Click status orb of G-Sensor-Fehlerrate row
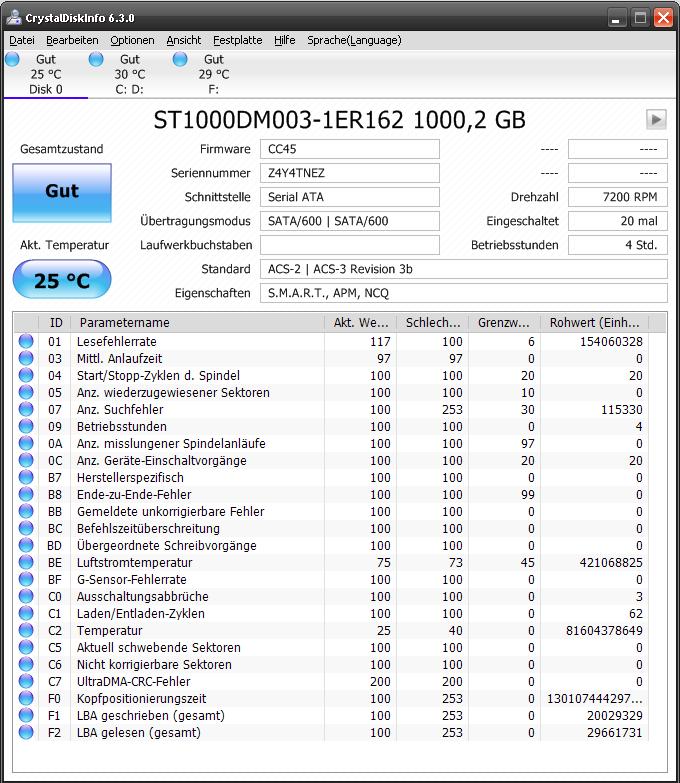 point(26,579)
